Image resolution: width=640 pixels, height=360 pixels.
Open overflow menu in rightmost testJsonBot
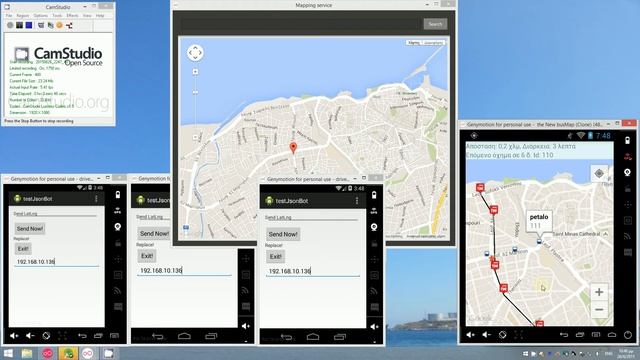[357, 201]
